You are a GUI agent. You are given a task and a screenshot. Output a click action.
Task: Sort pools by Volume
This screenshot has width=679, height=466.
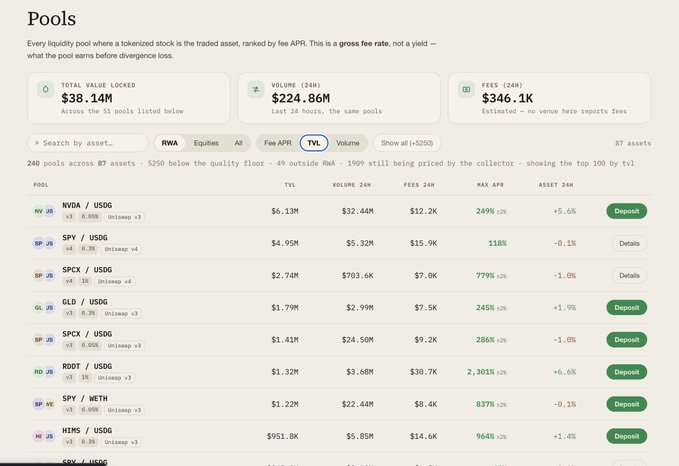click(x=348, y=143)
